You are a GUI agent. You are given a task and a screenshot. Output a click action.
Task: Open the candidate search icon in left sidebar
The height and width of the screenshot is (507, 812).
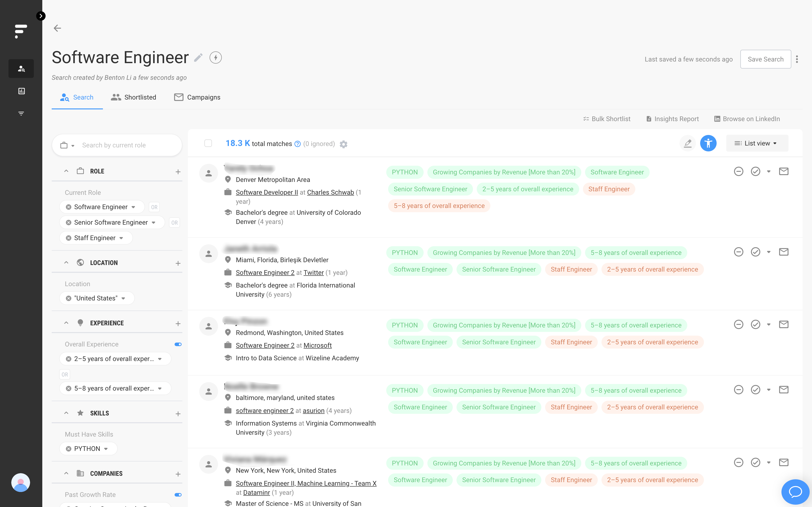[21, 68]
